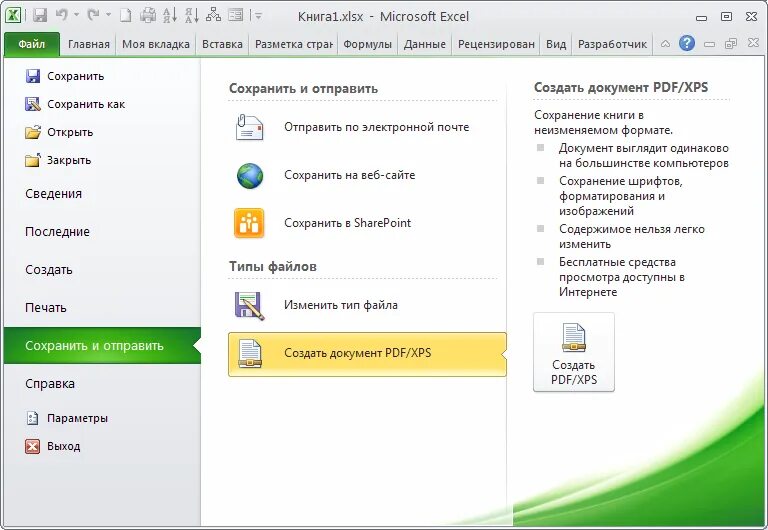Click the Закрыть folder icon
Screen dimensions: 768x530
coord(33,160)
